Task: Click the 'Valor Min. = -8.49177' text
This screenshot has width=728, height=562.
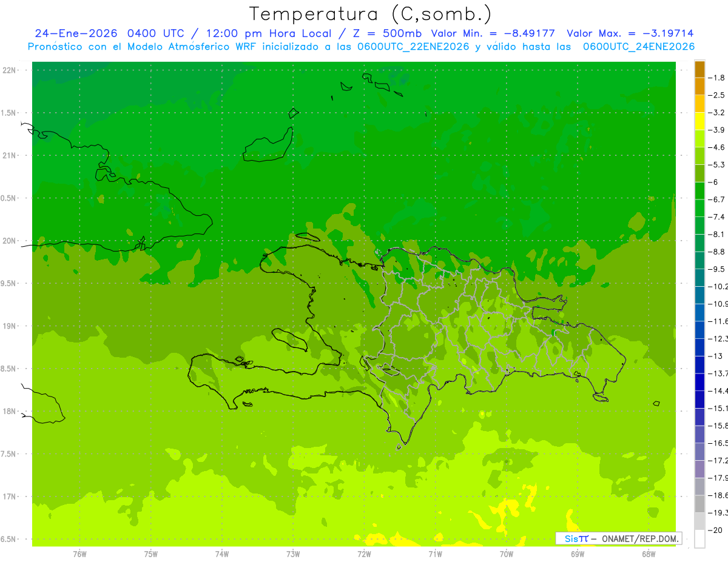Action: coord(493,34)
